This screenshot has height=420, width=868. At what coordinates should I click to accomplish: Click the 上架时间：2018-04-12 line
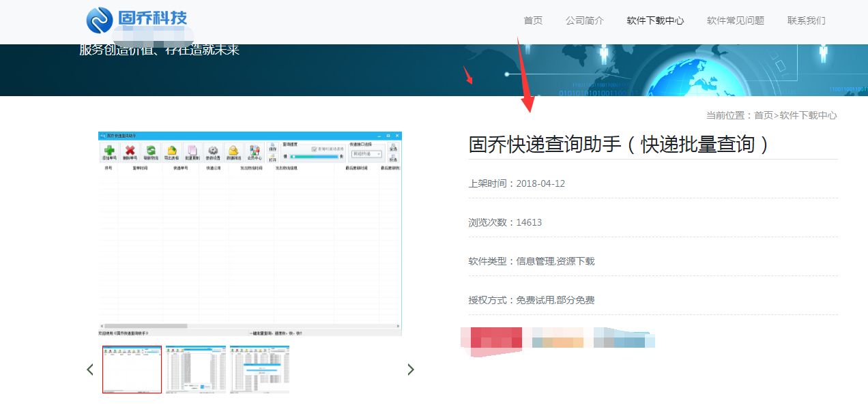point(517,183)
